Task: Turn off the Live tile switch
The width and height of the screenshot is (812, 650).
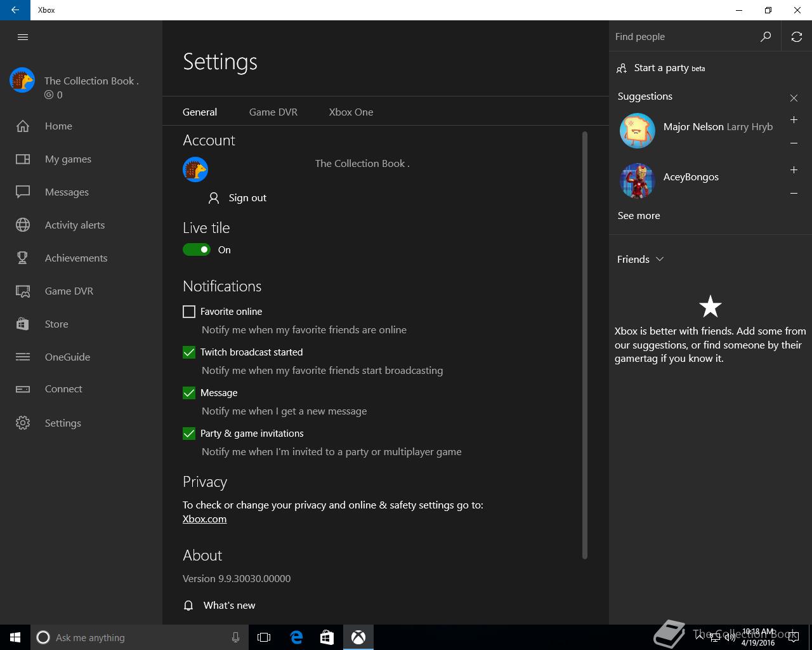Action: (x=197, y=249)
